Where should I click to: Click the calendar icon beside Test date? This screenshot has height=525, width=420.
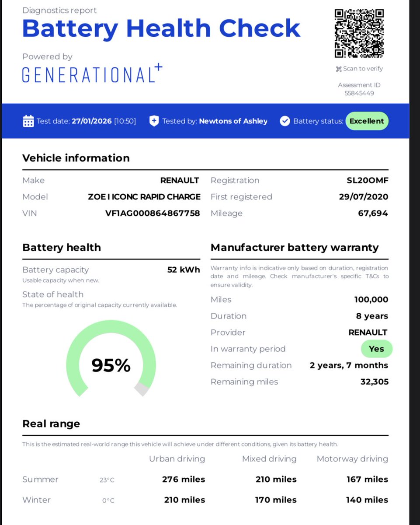click(x=28, y=121)
